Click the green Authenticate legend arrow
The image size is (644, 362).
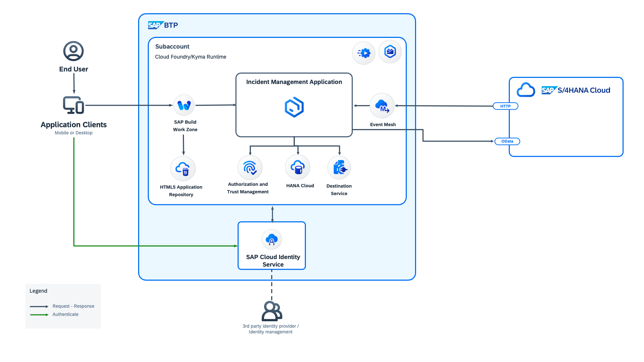pos(39,314)
